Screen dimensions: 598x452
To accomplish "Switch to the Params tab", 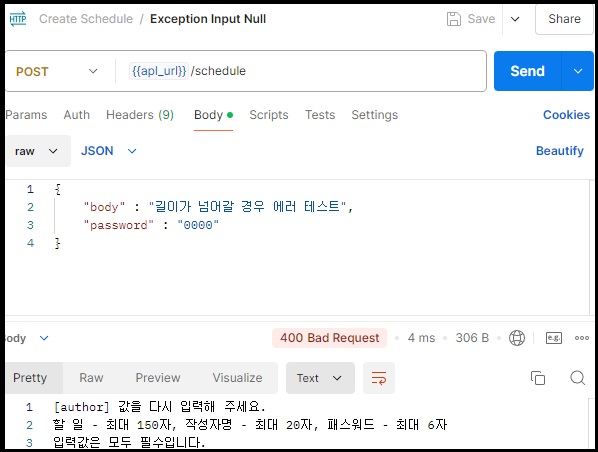I will click(x=26, y=115).
